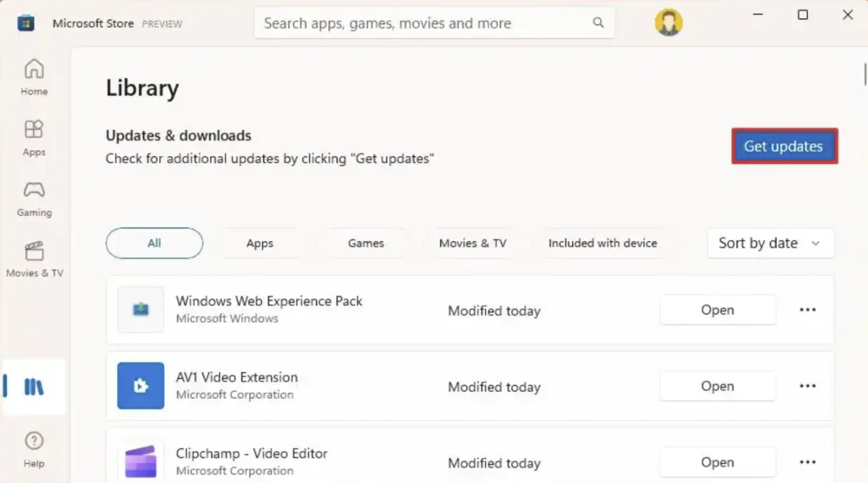Image resolution: width=868 pixels, height=483 pixels.
Task: Click the Get updates button
Action: (x=785, y=146)
